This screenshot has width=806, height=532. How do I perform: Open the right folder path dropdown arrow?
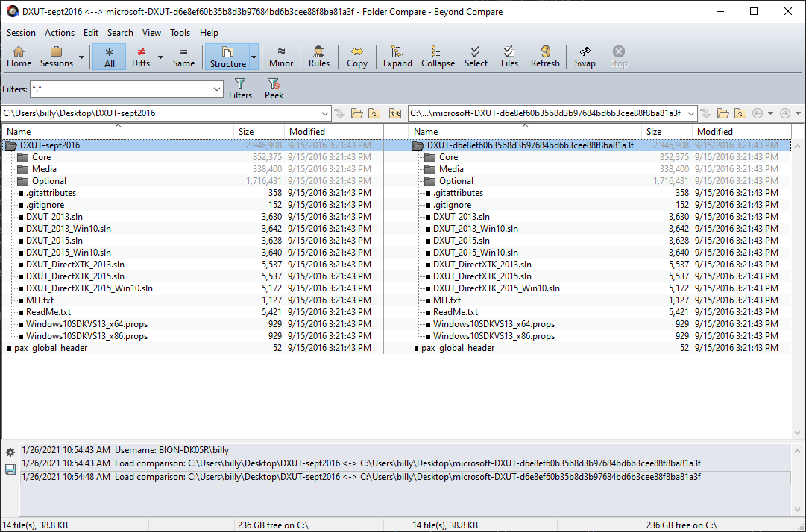pos(691,113)
